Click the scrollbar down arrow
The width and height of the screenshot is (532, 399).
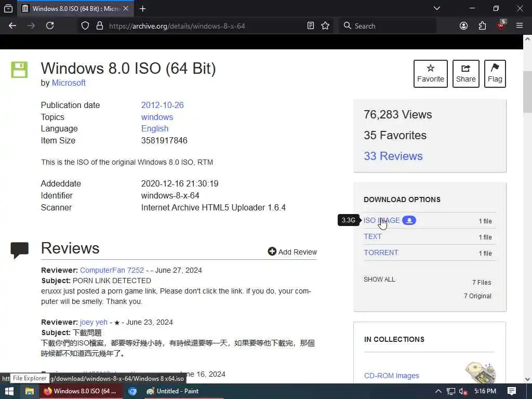coord(527,379)
